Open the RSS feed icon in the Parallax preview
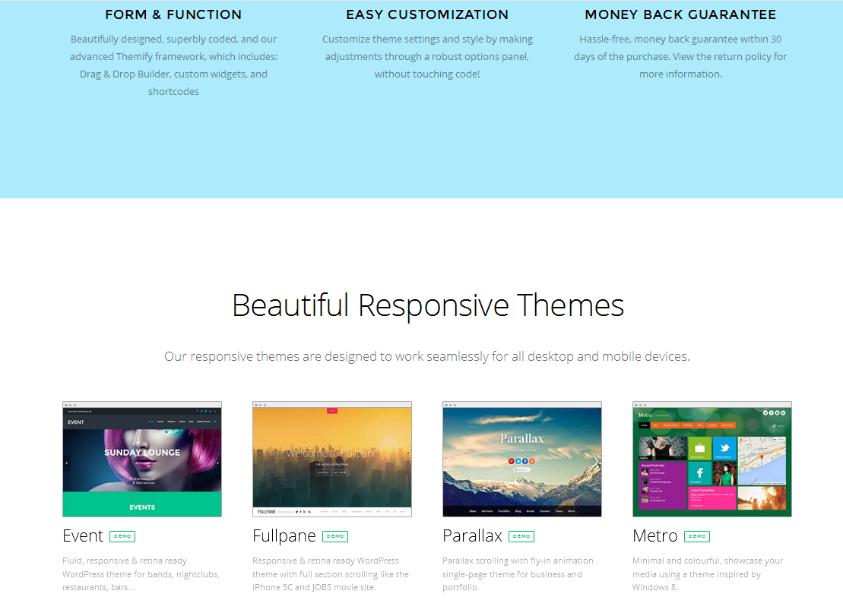 tap(532, 462)
